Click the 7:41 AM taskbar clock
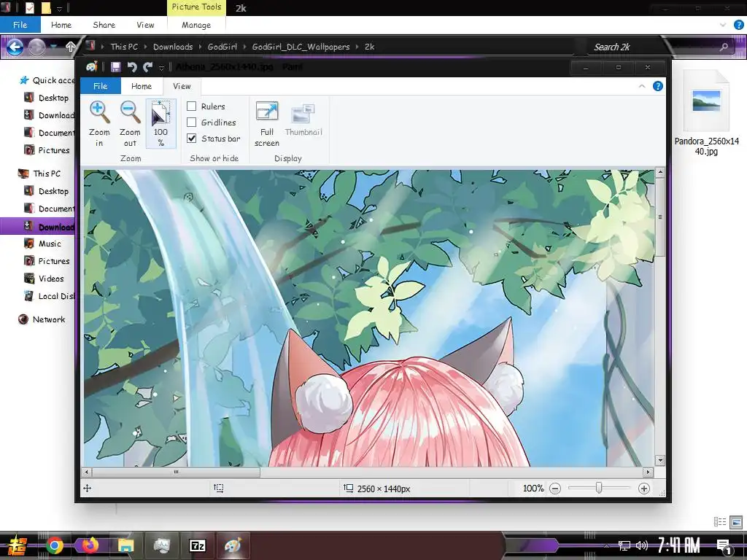The width and height of the screenshot is (747, 560). pos(679,545)
